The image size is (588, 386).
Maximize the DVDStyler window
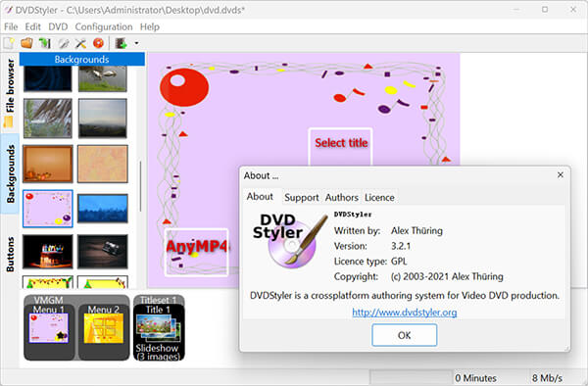point(545,10)
